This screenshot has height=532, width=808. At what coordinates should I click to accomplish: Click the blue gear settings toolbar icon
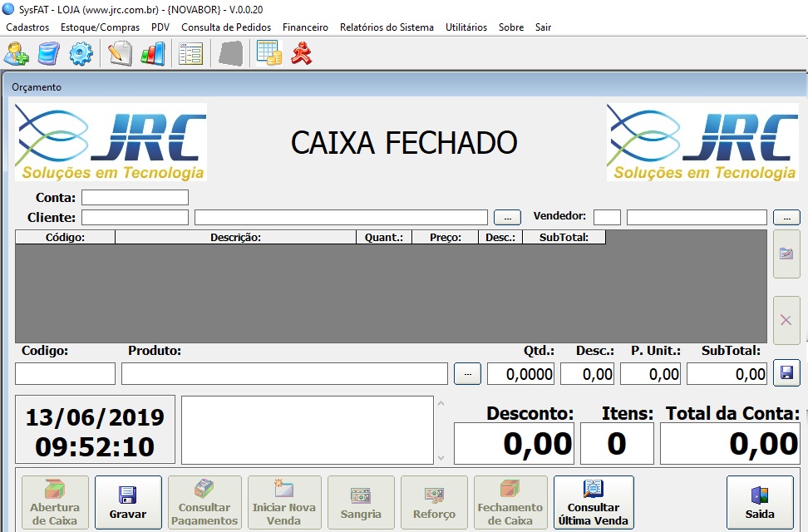(81, 53)
